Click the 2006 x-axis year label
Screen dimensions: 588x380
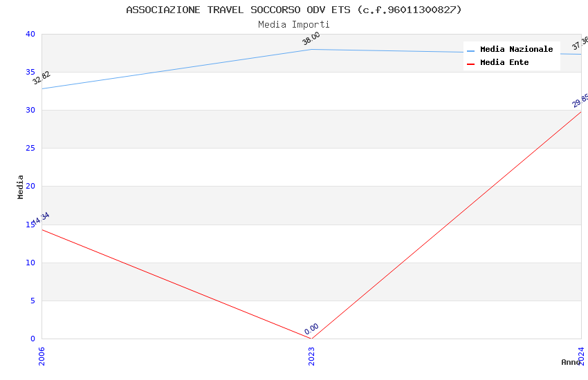pyautogui.click(x=42, y=356)
